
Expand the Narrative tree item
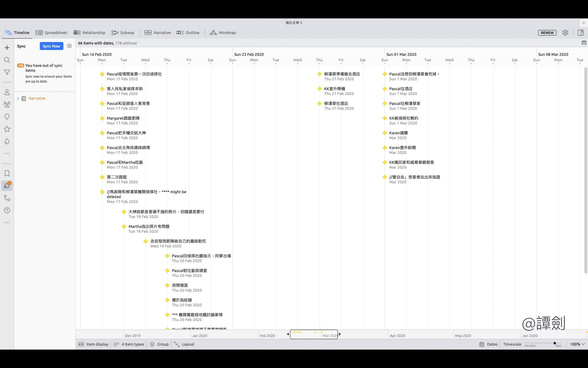tap(18, 98)
